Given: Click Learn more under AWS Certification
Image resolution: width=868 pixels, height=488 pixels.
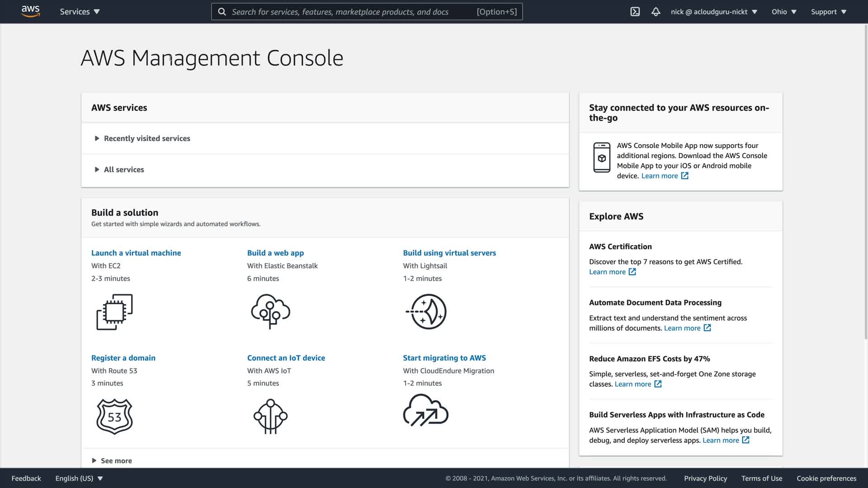Looking at the screenshot, I should [x=607, y=272].
